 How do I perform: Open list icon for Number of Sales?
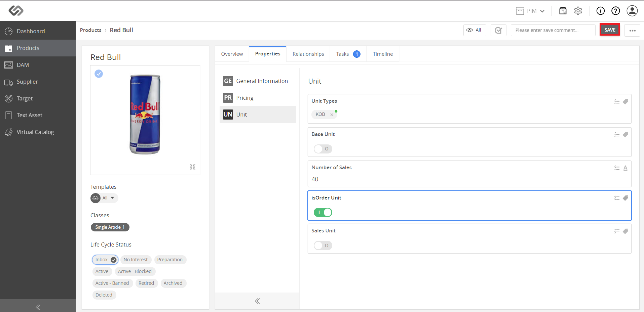coord(617,168)
